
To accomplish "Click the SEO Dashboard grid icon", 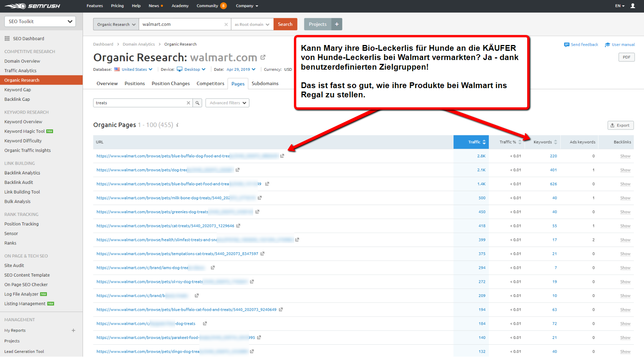I will point(7,38).
